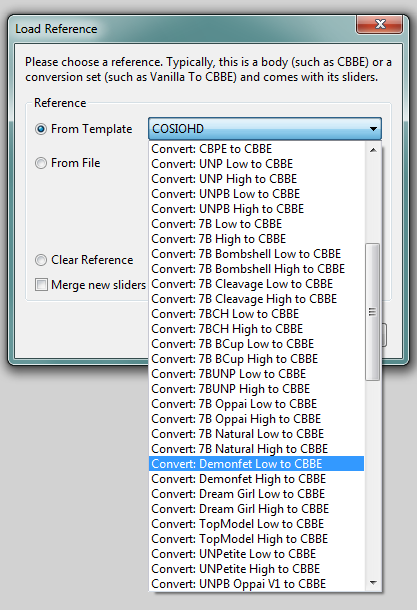Image resolution: width=417 pixels, height=610 pixels.
Task: Select Convert: Demonfet High to CBBE
Action: point(256,479)
